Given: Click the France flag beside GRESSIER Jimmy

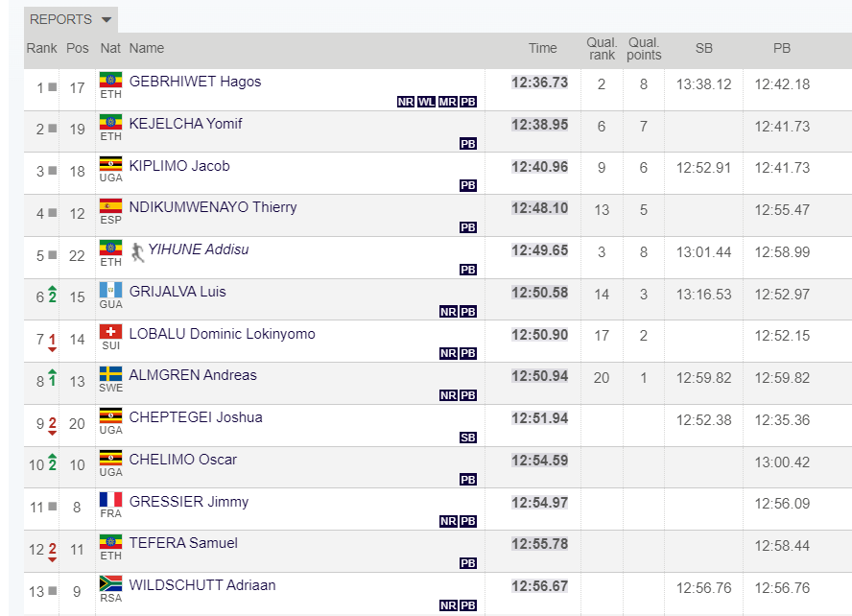Looking at the screenshot, I should point(111,500).
